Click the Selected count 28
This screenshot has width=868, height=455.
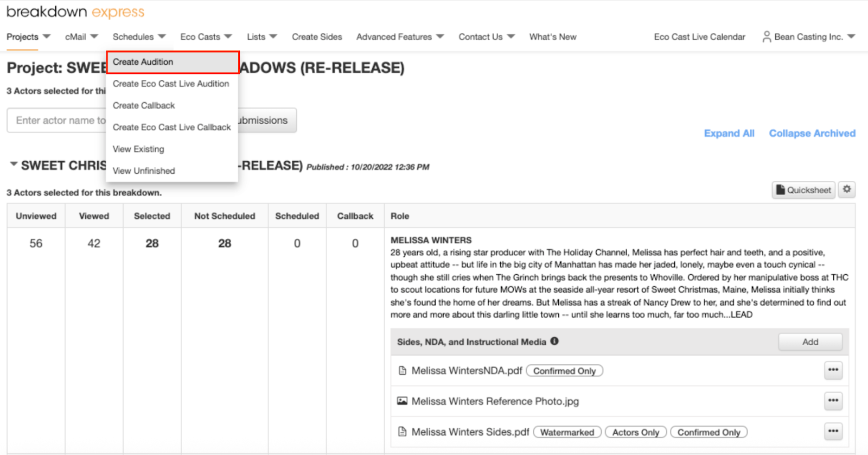coord(152,244)
